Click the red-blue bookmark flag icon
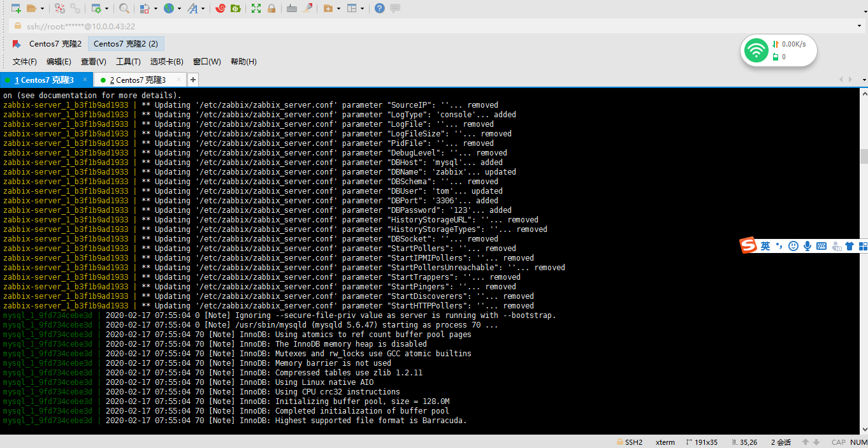The height and width of the screenshot is (448, 868). [17, 44]
